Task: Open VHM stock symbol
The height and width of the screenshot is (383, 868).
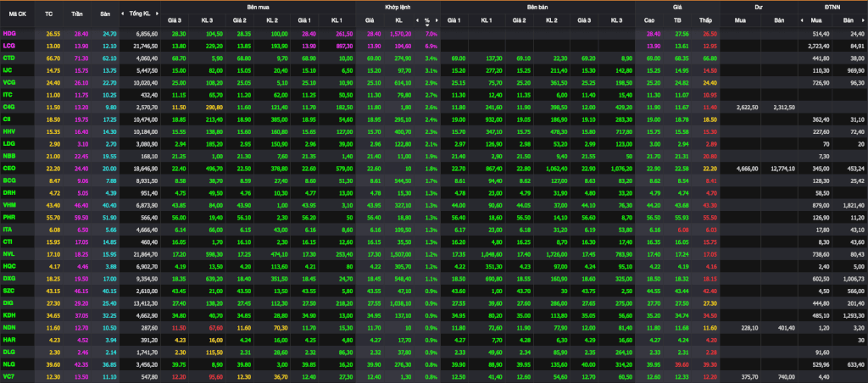Action: 9,205
